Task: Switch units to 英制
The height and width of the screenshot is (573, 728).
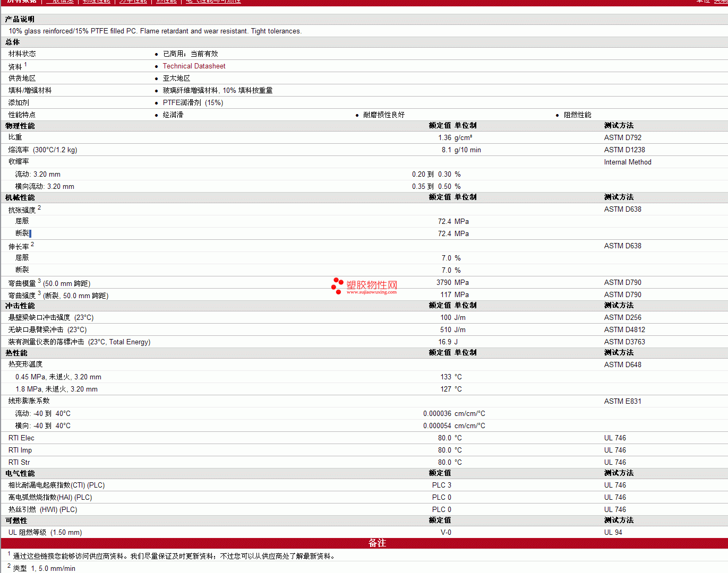Action: [x=722, y=2]
